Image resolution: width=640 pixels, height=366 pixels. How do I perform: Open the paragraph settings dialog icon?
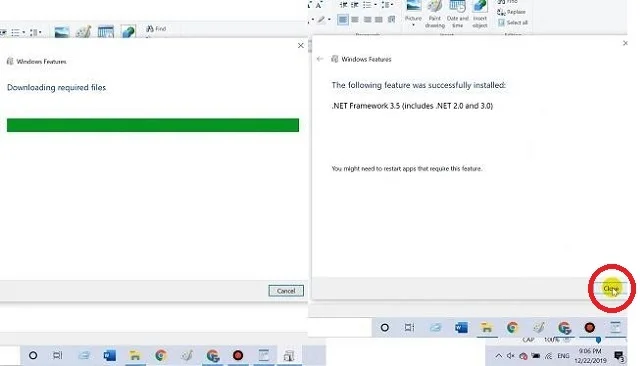pyautogui.click(x=391, y=20)
